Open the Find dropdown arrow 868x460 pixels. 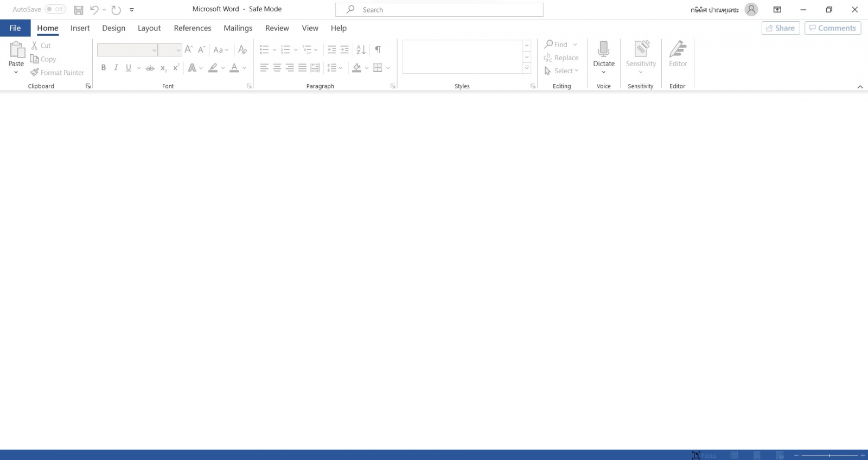pos(575,44)
